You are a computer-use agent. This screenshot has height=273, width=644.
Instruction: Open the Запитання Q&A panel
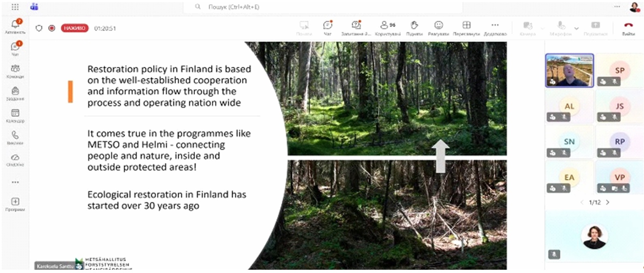click(356, 28)
